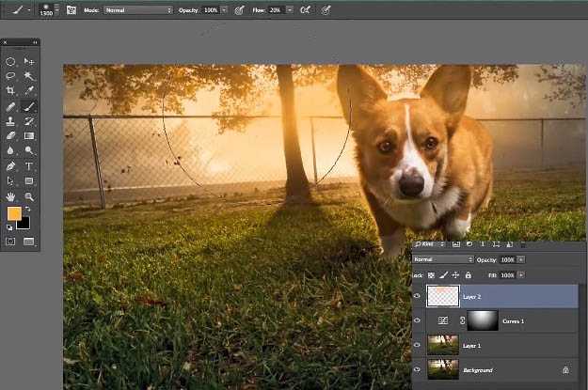The height and width of the screenshot is (390, 588).
Task: Select the Zoom magnifier tool
Action: point(29,196)
